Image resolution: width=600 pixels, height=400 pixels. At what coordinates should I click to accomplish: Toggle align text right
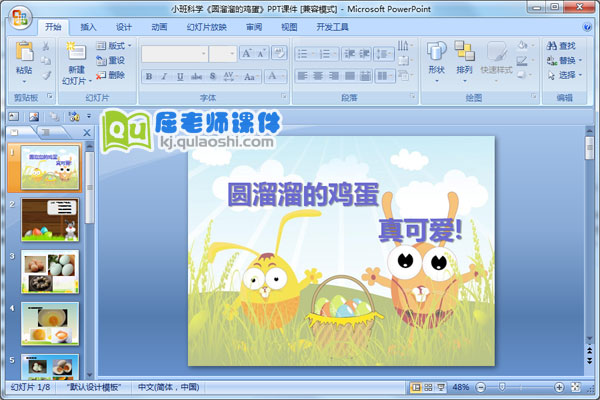pyautogui.click(x=334, y=76)
